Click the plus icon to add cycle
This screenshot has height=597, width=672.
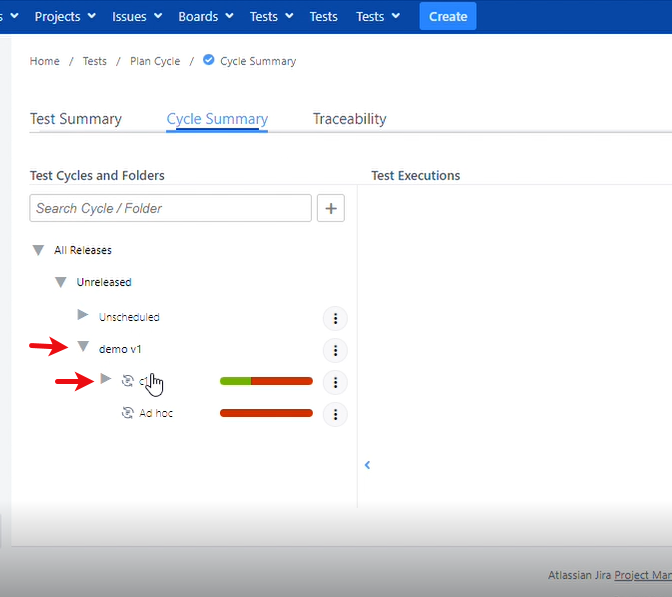click(331, 208)
